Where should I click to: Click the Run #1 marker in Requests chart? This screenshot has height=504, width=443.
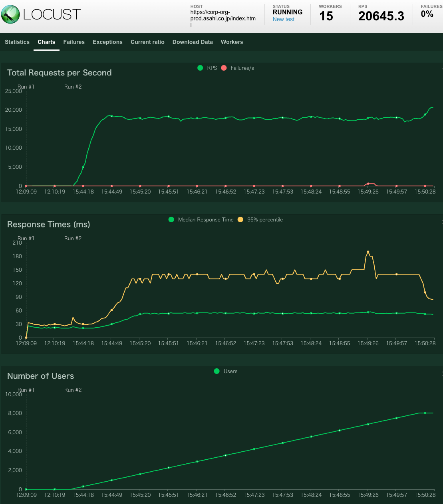click(x=26, y=87)
